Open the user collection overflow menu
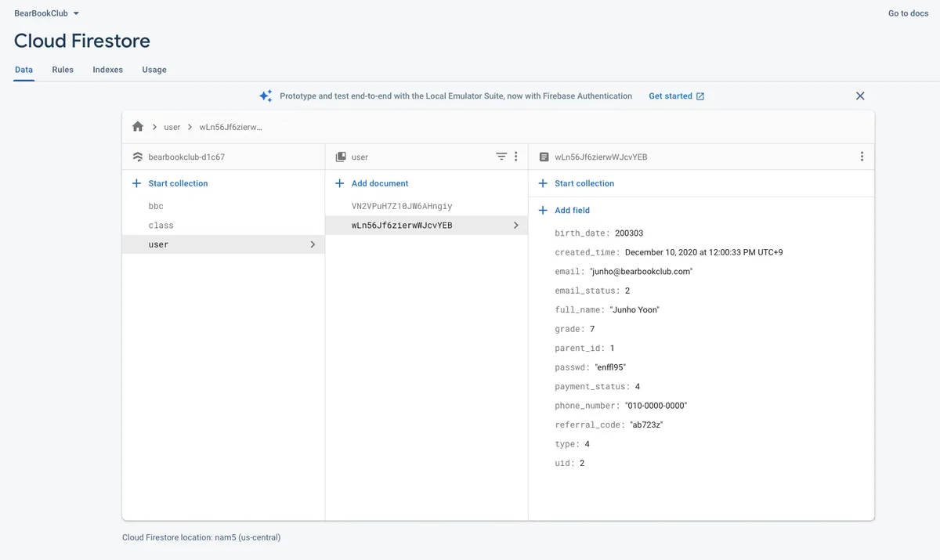 point(515,157)
